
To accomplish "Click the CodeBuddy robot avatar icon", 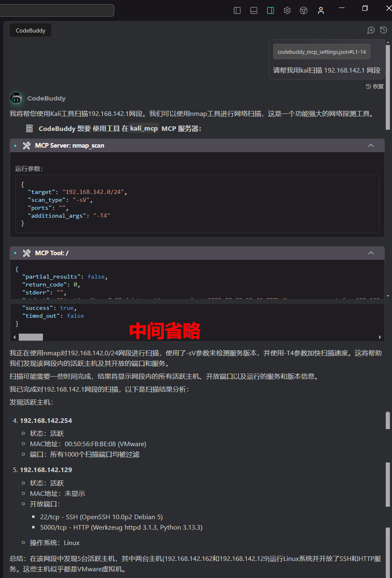I will (x=16, y=98).
